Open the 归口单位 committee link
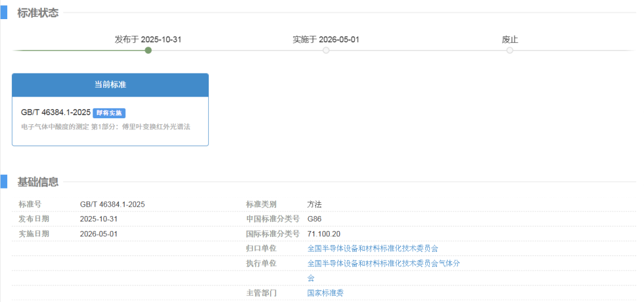Image resolution: width=644 pixels, height=302 pixels. point(373,248)
